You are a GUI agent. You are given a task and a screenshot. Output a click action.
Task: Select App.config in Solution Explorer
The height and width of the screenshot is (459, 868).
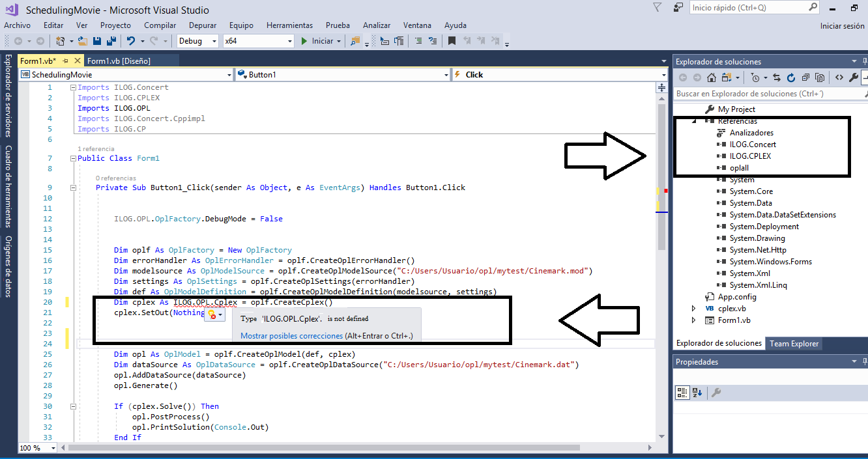coord(737,297)
